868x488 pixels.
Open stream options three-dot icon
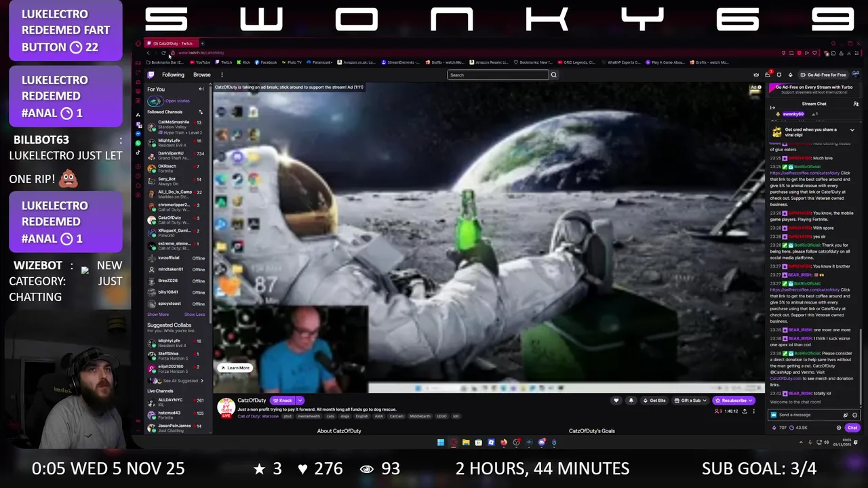(x=753, y=411)
